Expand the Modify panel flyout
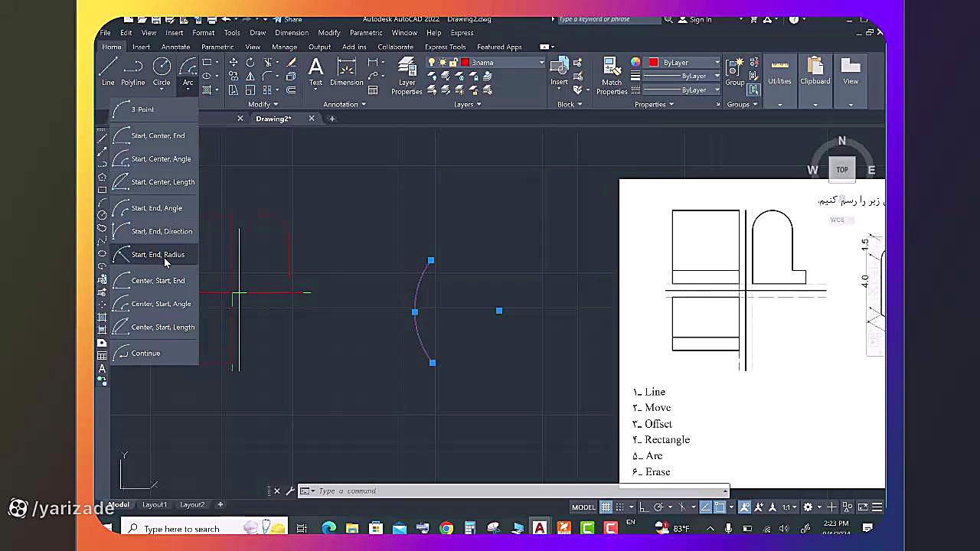Viewport: 980px width, 551px height. (x=263, y=104)
